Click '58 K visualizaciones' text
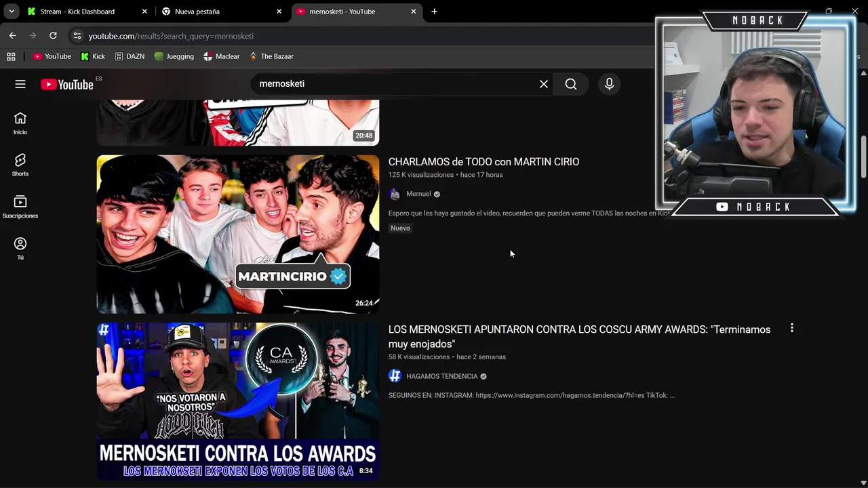Screen dimensions: 868x488 coord(419,357)
